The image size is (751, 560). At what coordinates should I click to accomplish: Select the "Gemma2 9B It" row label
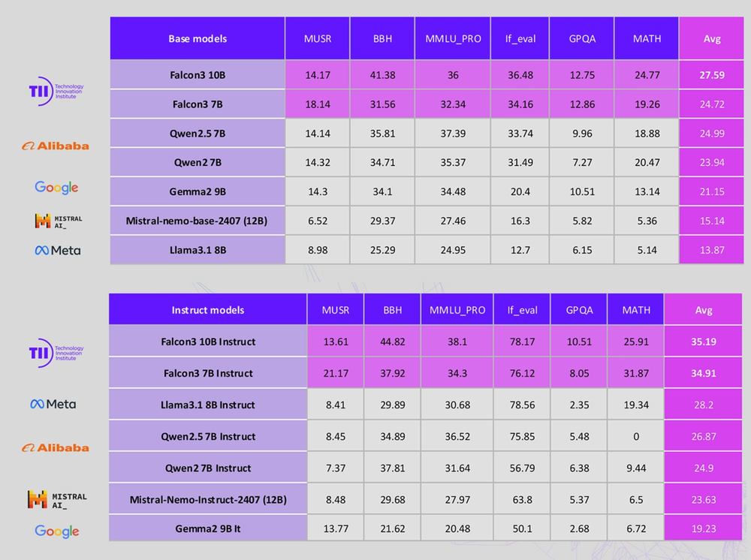click(208, 529)
